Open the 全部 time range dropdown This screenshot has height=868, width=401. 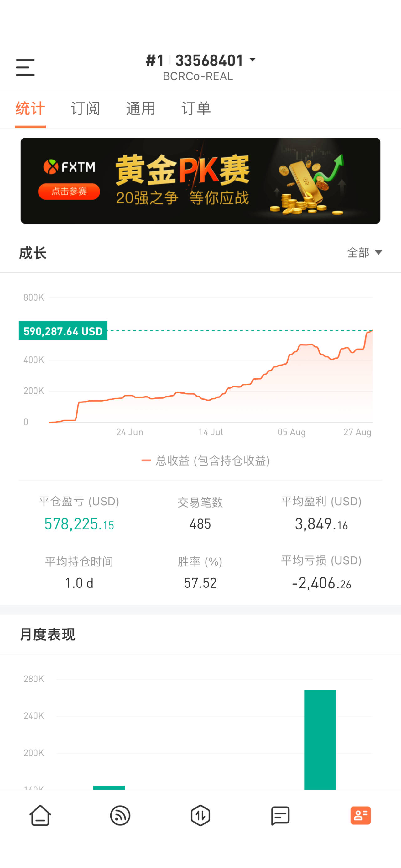click(x=365, y=253)
